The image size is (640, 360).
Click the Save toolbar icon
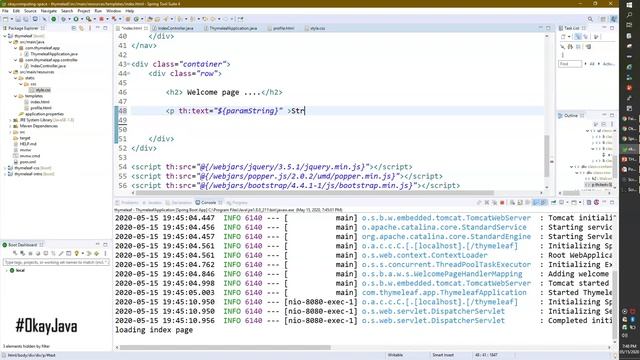tap(18, 19)
